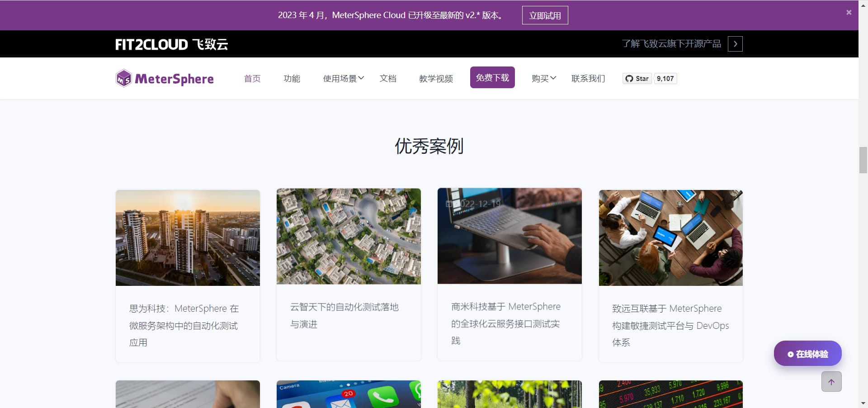Open the city towers sunset thumbnail
868x408 pixels.
[188, 238]
